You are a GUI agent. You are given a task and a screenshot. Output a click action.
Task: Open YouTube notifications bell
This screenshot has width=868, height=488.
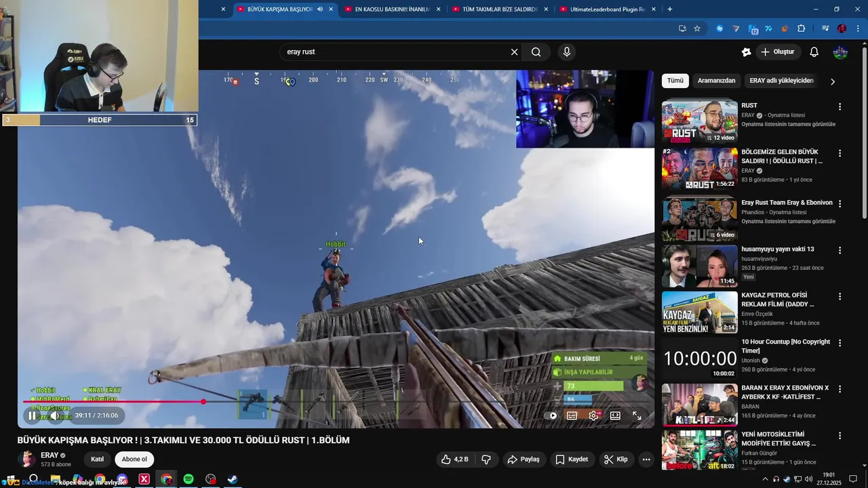(x=814, y=52)
